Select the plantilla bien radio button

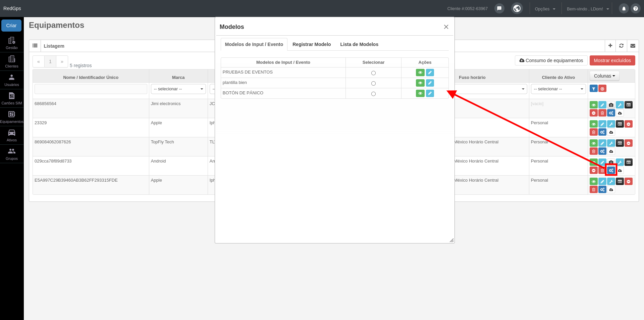pos(373,83)
